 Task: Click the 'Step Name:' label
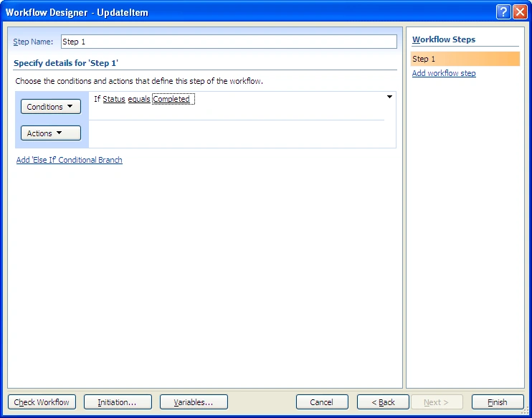click(33, 42)
